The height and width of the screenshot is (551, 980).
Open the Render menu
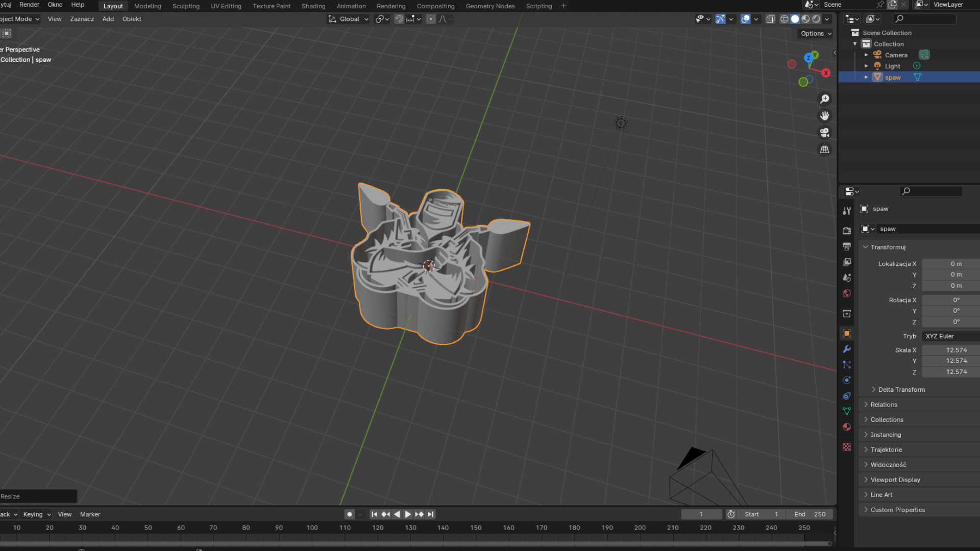pyautogui.click(x=29, y=5)
